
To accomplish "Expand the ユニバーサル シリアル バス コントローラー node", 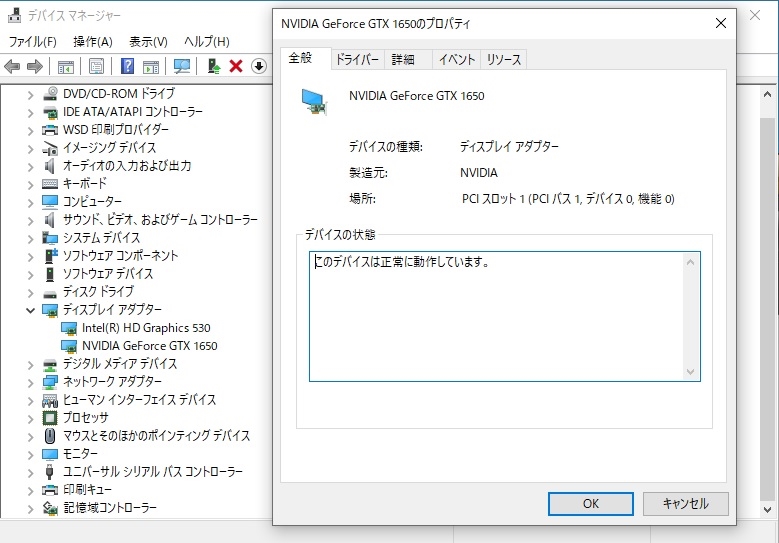I will (x=30, y=472).
